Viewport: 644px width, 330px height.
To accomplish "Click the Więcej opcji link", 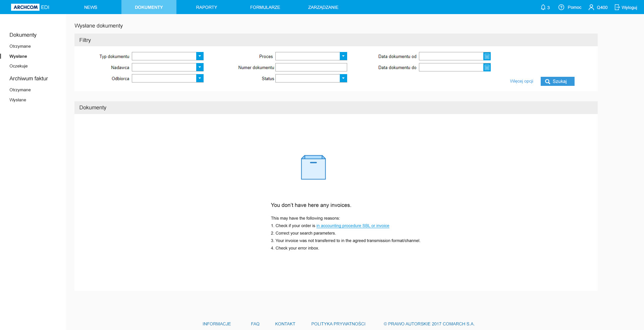I will click(x=521, y=81).
